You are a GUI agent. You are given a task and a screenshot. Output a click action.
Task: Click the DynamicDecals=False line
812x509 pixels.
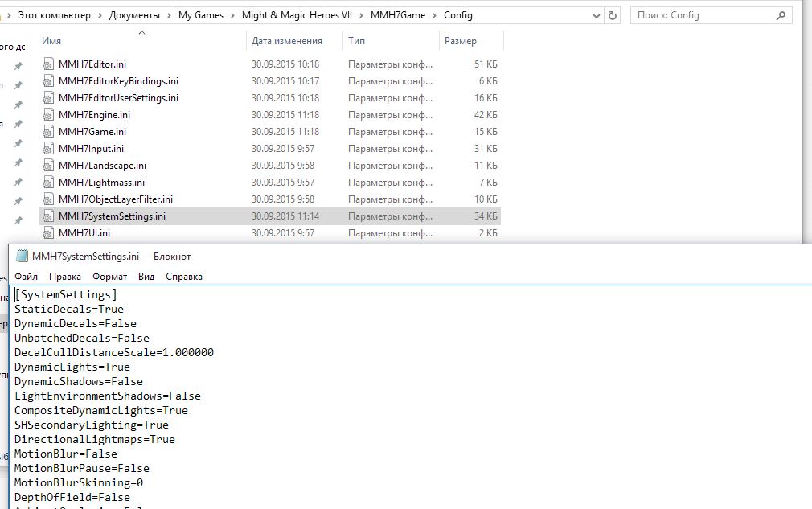[76, 323]
